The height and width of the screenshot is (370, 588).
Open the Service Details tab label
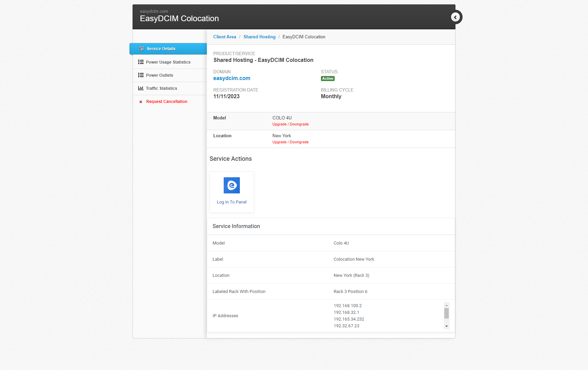click(x=161, y=49)
